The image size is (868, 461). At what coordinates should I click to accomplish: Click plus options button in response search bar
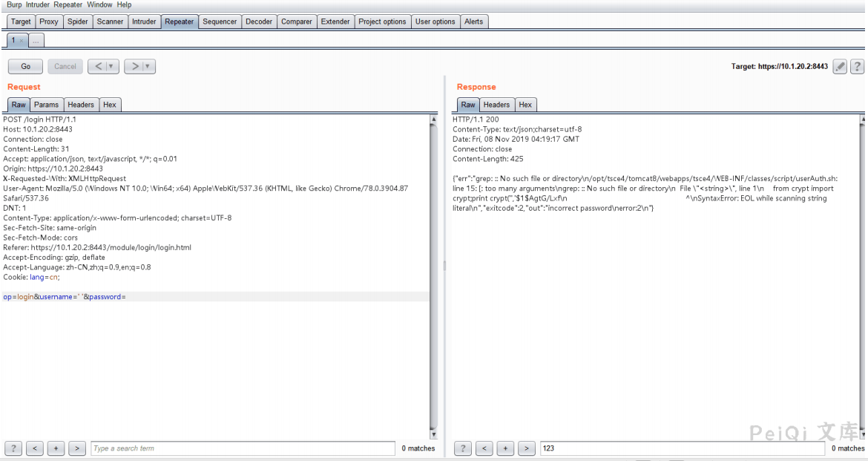[x=505, y=448]
